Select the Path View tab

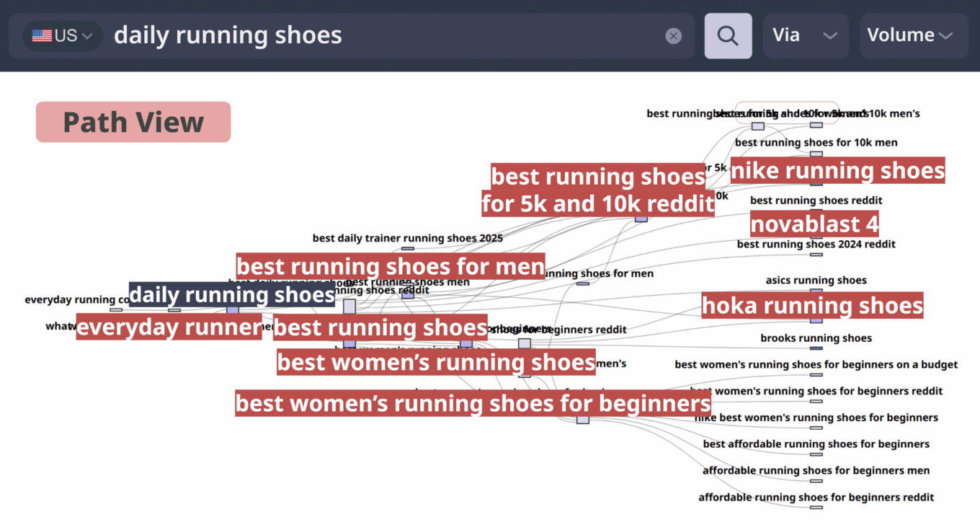tap(133, 122)
